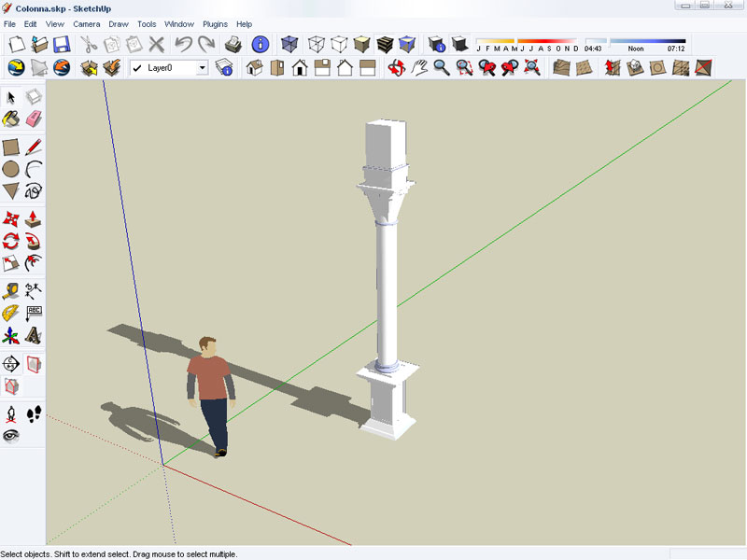Pick the Rectangle drawing tool
The height and width of the screenshot is (560, 747).
11,147
